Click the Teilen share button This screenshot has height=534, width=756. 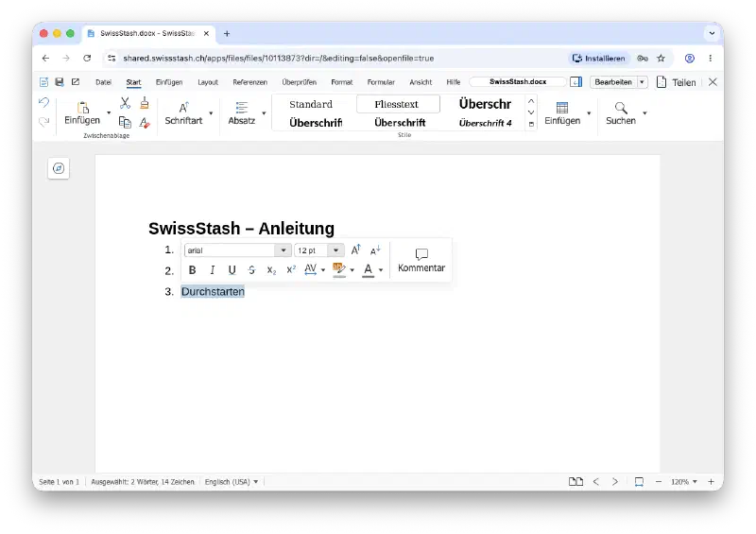(x=677, y=82)
